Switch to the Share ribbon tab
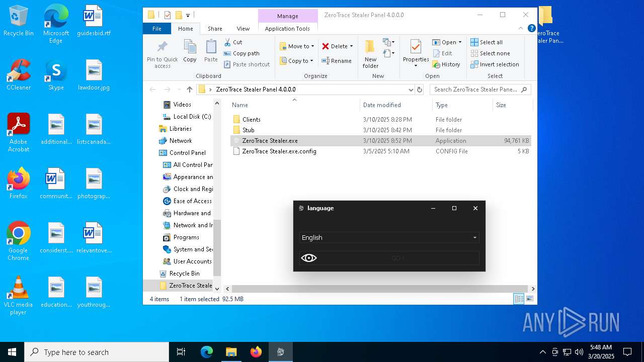 click(x=215, y=29)
